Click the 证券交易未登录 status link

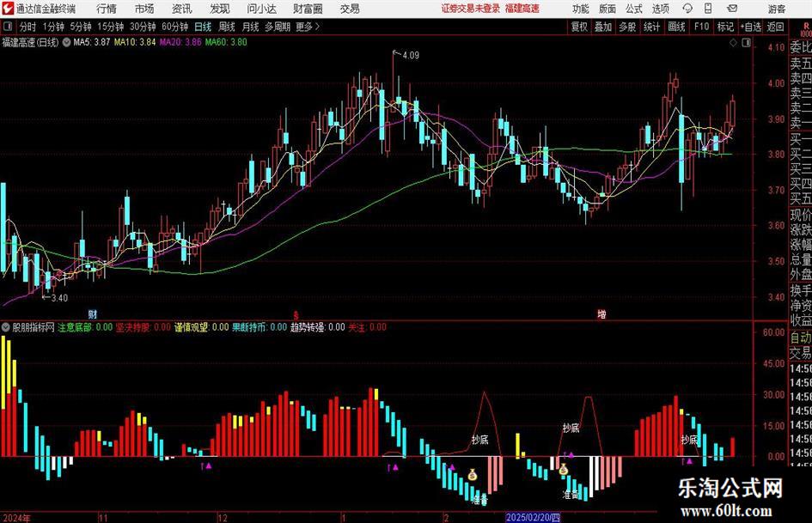click(470, 9)
